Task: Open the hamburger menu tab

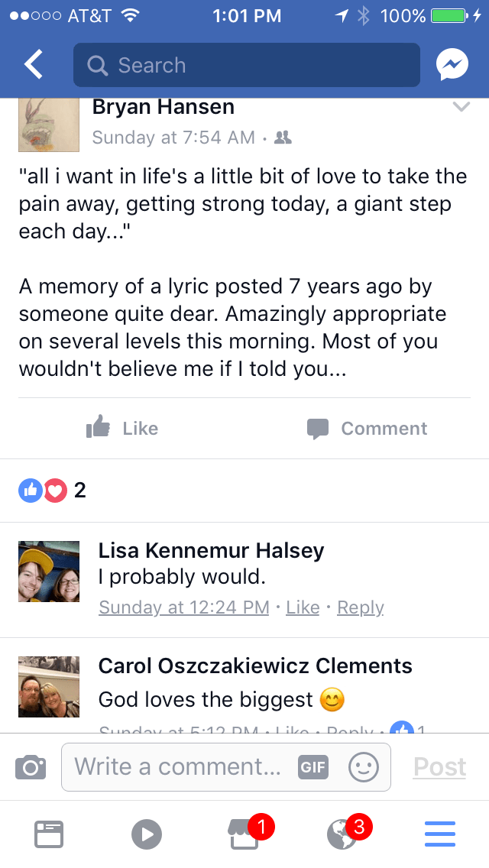Action: (439, 834)
